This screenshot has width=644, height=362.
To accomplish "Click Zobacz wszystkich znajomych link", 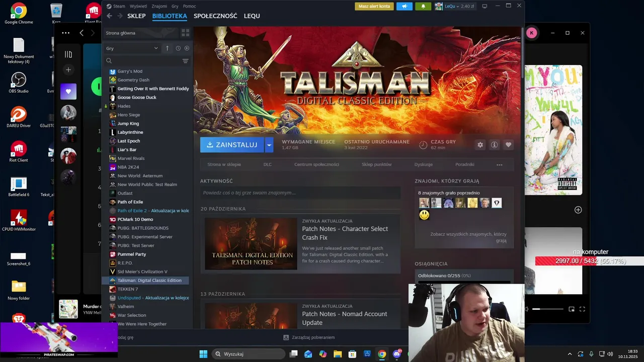I will (x=468, y=237).
